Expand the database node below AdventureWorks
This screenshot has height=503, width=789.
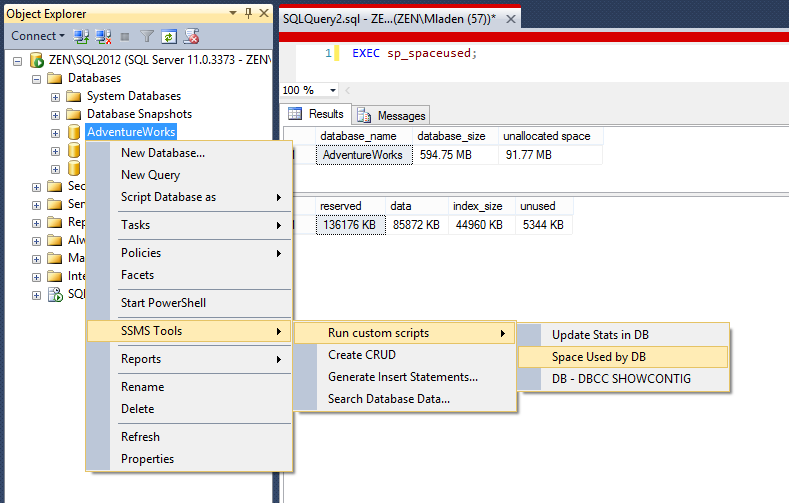55,151
